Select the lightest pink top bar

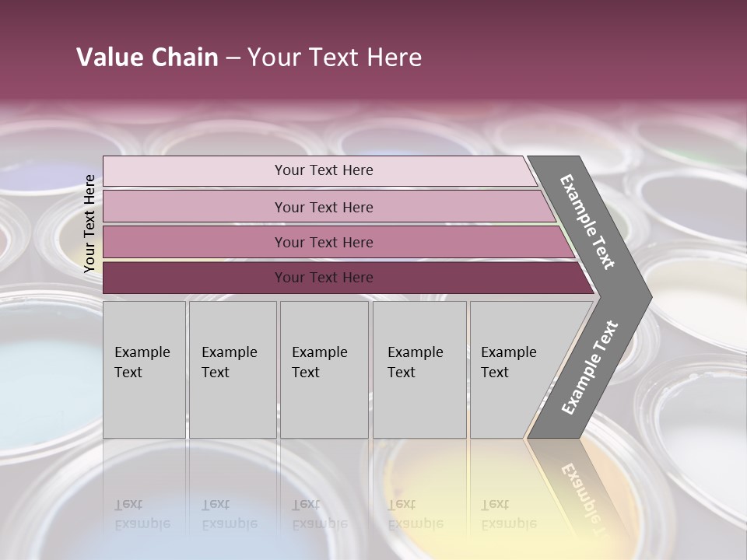(x=323, y=170)
